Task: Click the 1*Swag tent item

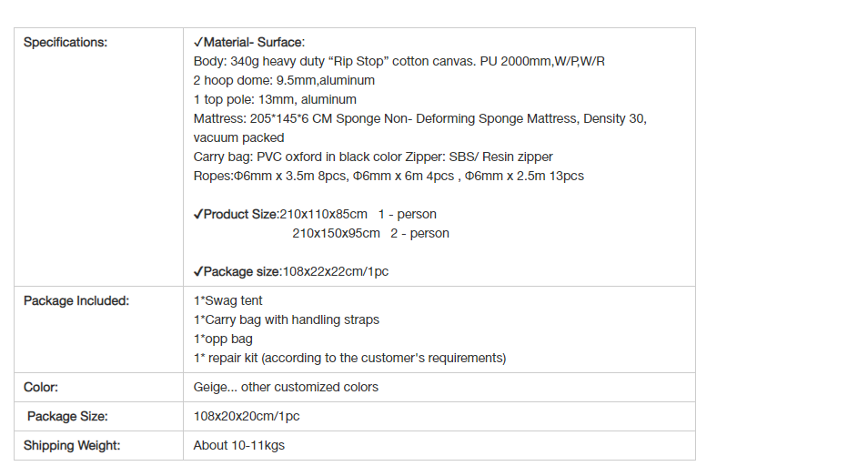Action: point(228,301)
